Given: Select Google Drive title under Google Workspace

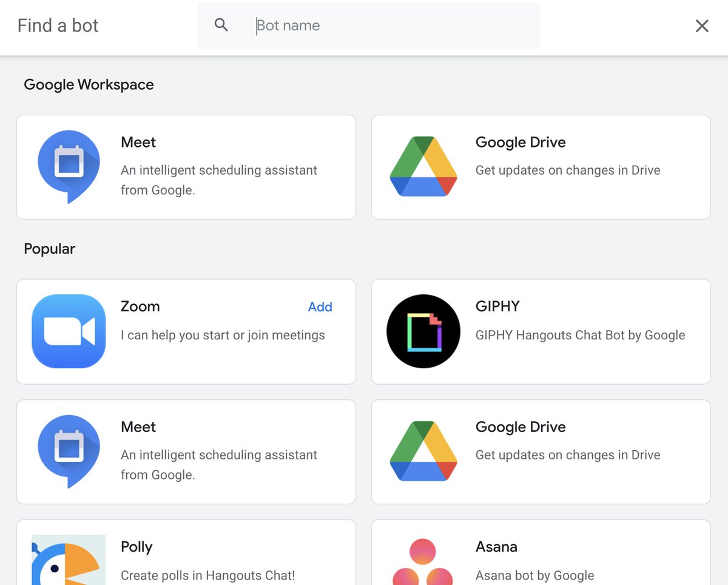Looking at the screenshot, I should 521,142.
